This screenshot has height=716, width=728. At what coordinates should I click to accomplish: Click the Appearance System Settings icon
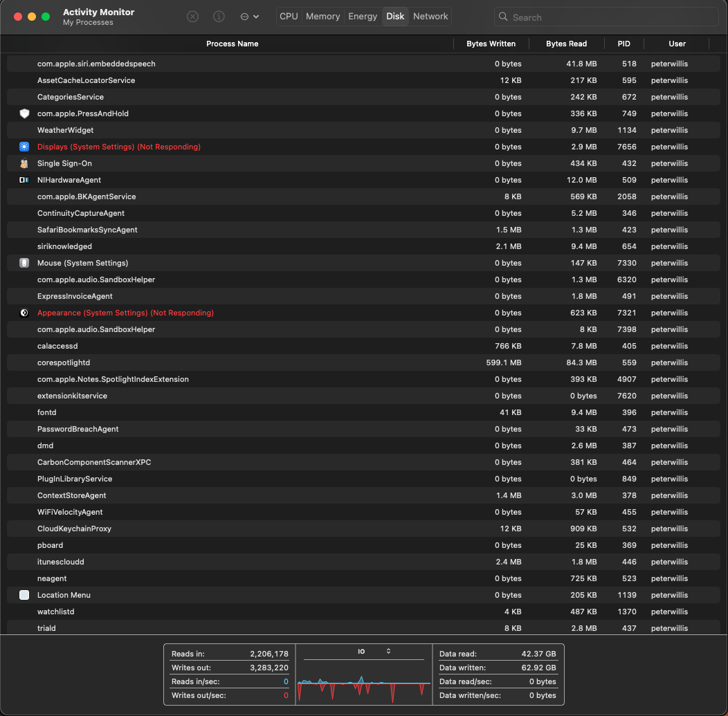24,313
